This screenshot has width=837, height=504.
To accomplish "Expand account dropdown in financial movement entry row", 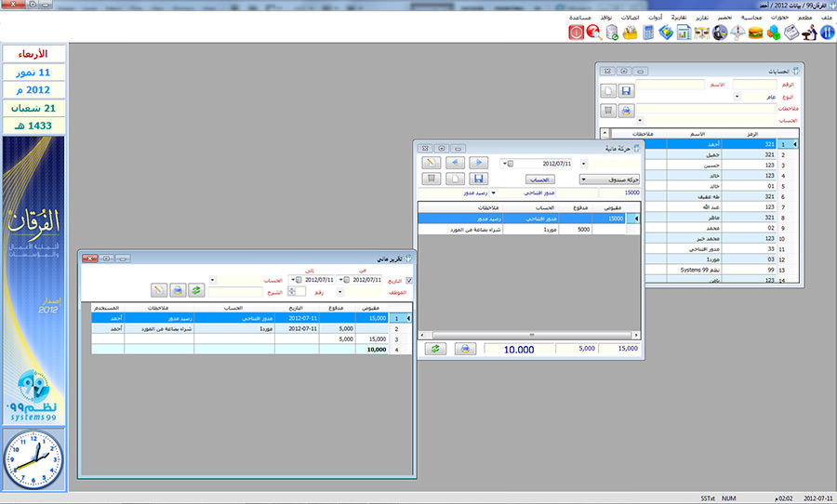I will point(493,192).
